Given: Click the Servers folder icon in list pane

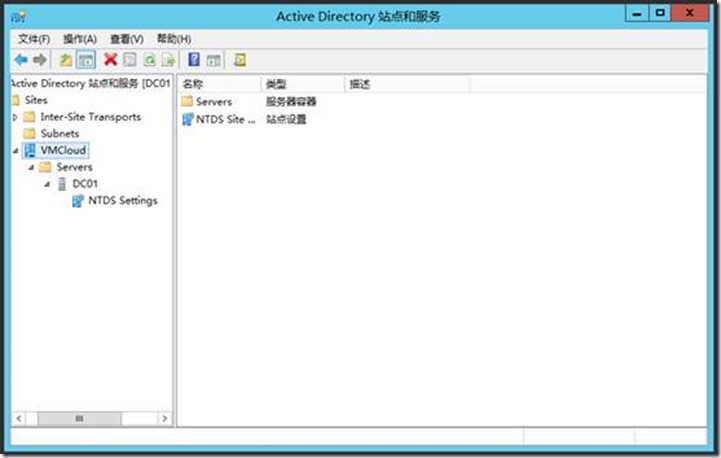Looking at the screenshot, I should pos(187,101).
